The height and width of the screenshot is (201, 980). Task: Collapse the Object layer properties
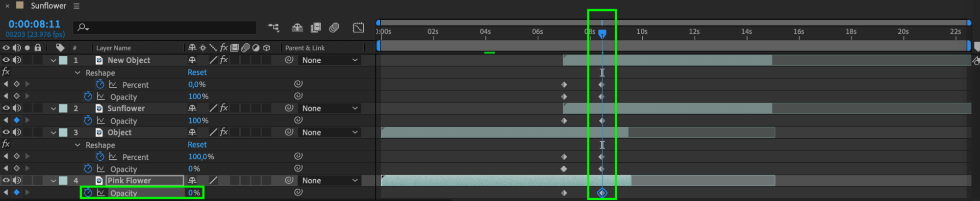coord(53,132)
